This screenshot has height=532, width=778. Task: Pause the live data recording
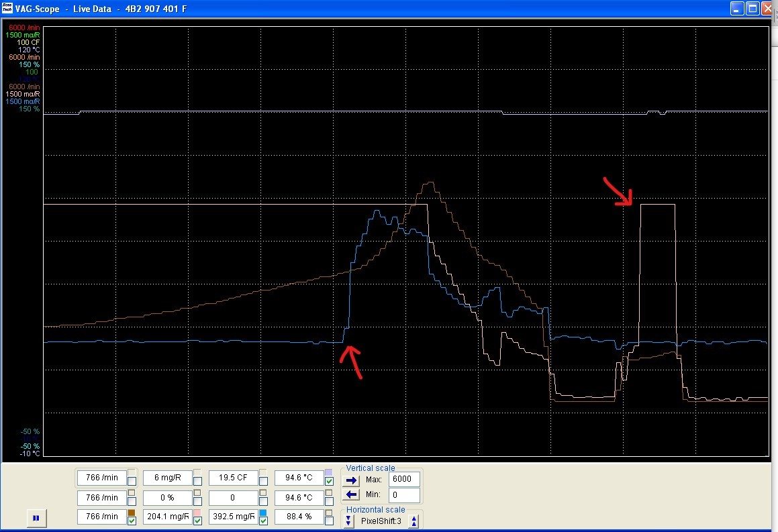tap(36, 518)
